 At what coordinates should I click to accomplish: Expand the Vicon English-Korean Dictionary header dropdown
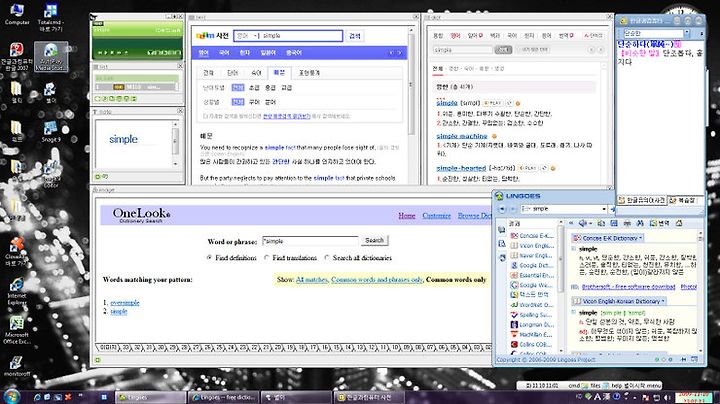(664, 301)
